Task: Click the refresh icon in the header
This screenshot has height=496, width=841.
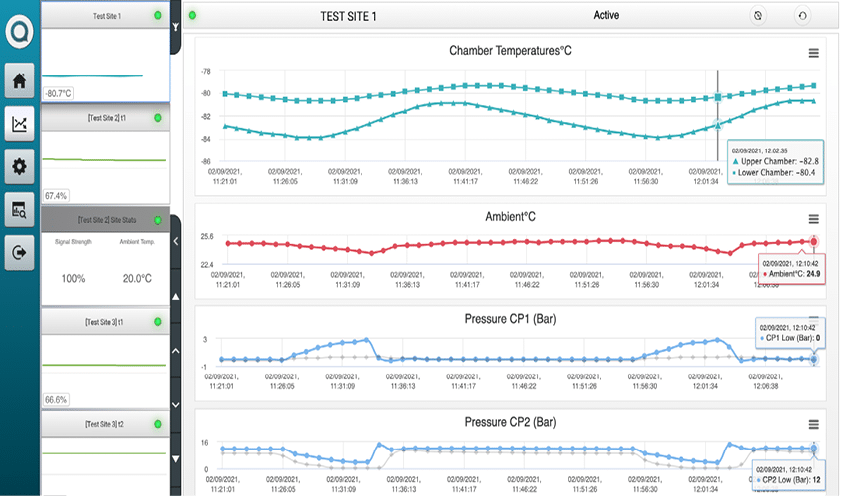Action: click(802, 15)
